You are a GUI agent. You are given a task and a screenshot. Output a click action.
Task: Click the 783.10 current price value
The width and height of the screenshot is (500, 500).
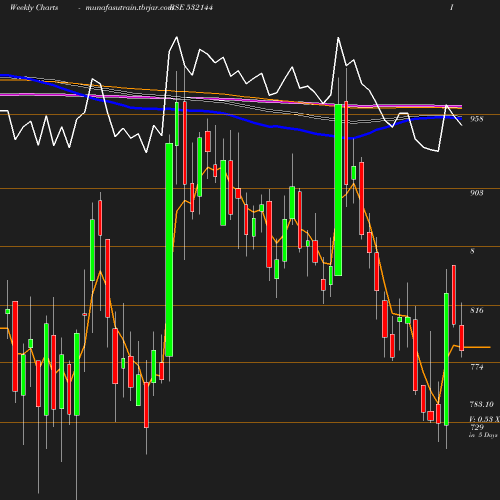(x=481, y=404)
